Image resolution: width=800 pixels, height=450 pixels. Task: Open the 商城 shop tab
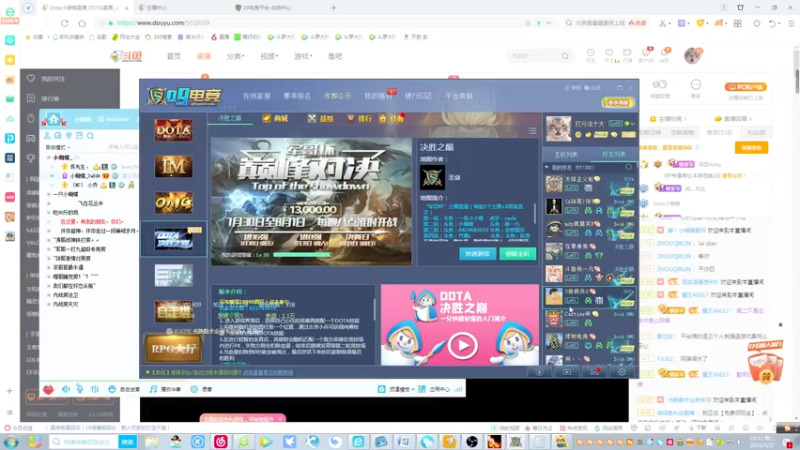[276, 118]
